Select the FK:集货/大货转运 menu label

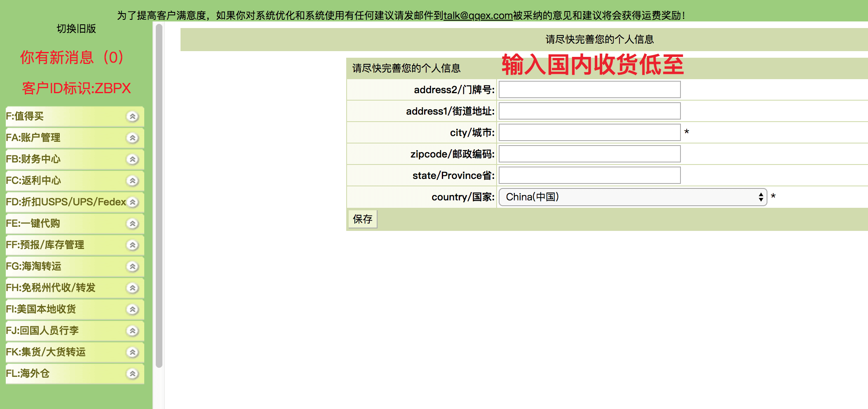[x=46, y=352]
